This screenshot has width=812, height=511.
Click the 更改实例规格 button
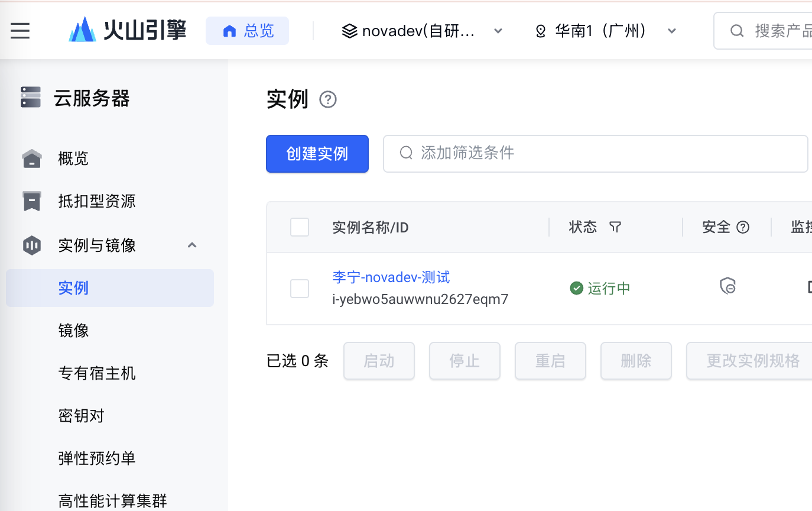[x=749, y=361]
